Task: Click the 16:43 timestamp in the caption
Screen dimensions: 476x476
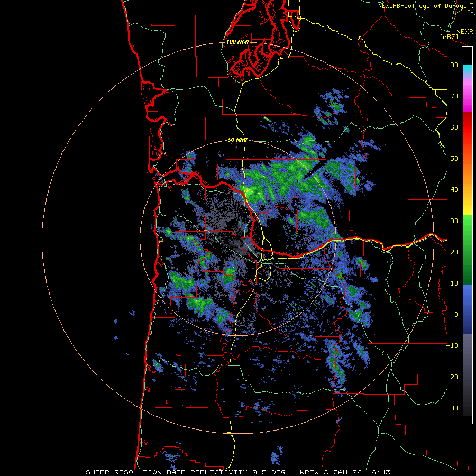Action: point(379,472)
